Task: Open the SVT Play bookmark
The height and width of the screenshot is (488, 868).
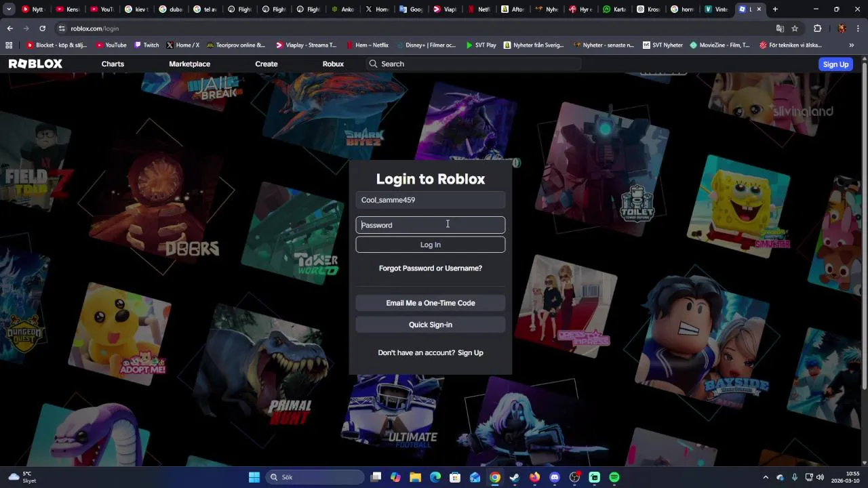Action: (x=481, y=45)
